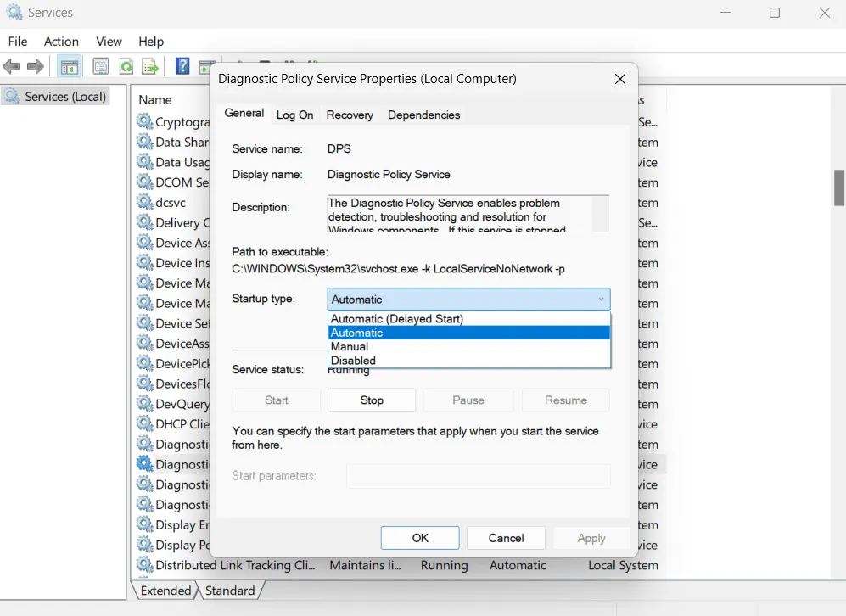This screenshot has width=846, height=616.
Task: Switch to the Standard view tab
Action: point(230,591)
